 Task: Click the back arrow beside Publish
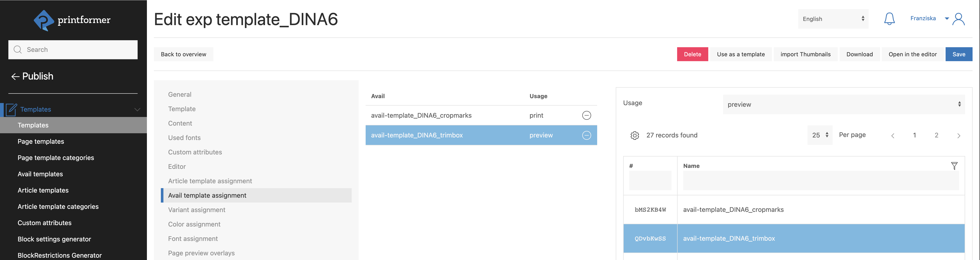point(15,77)
